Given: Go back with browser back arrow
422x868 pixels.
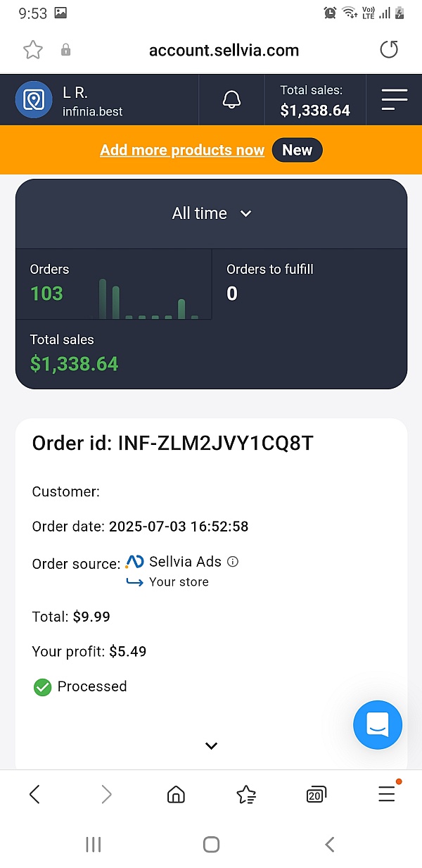Looking at the screenshot, I should (x=34, y=795).
